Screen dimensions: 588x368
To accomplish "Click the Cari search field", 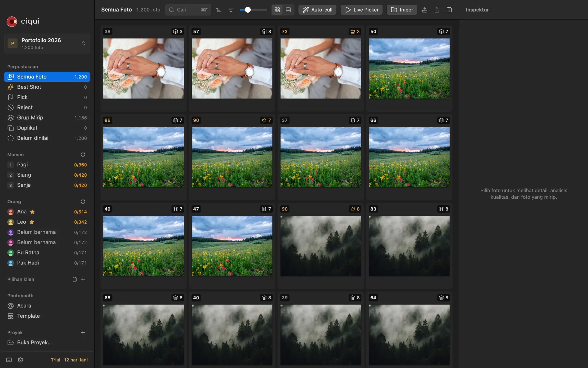I will [188, 10].
